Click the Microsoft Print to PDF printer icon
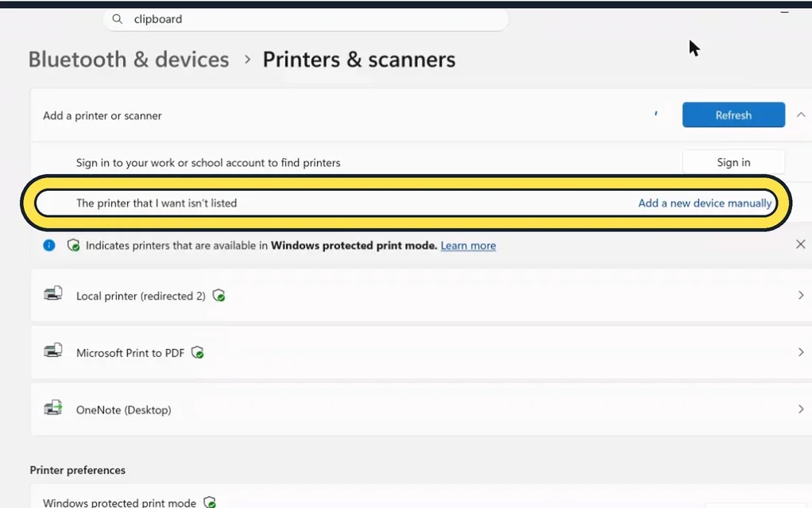Image resolution: width=812 pixels, height=508 pixels. point(52,351)
